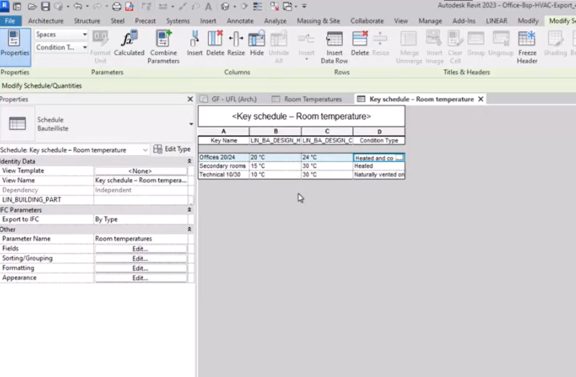The width and height of the screenshot is (576, 377).
Task: Open the Customize Quick Access Toolbar dropdown
Action: click(304, 6)
